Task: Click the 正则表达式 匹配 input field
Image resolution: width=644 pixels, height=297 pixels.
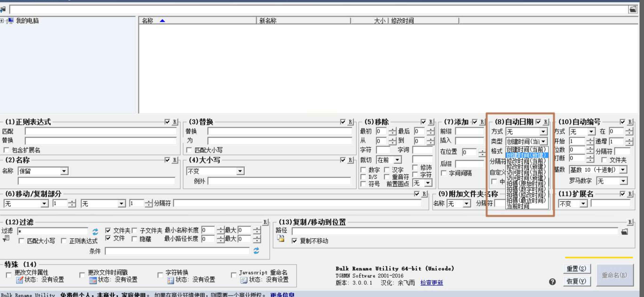Action: click(101, 131)
